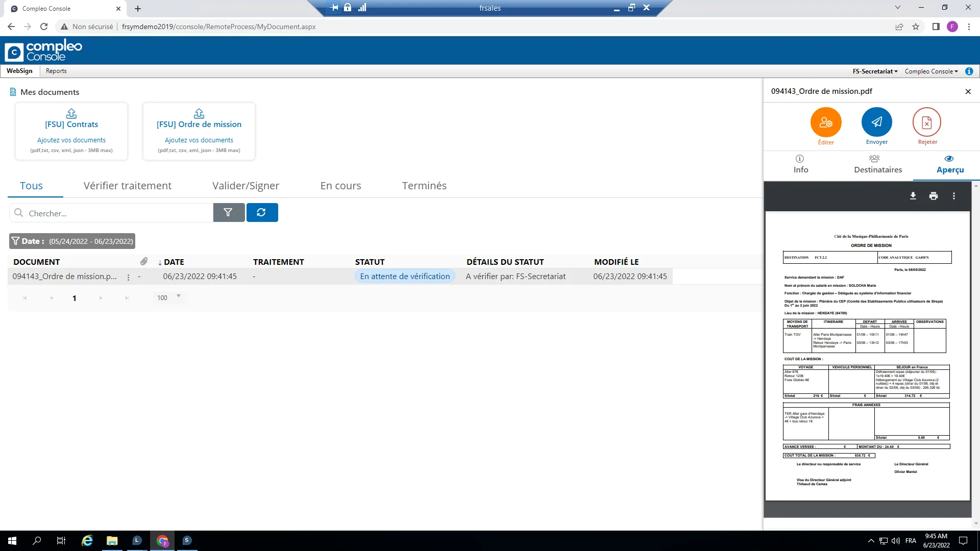The width and height of the screenshot is (980, 551).
Task: Switch to the Tous tab
Action: click(x=32, y=186)
